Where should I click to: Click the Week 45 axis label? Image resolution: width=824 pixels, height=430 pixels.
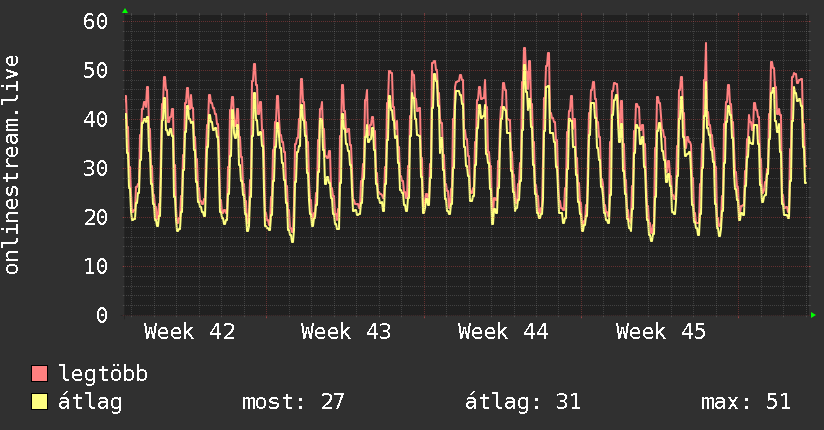tap(661, 332)
